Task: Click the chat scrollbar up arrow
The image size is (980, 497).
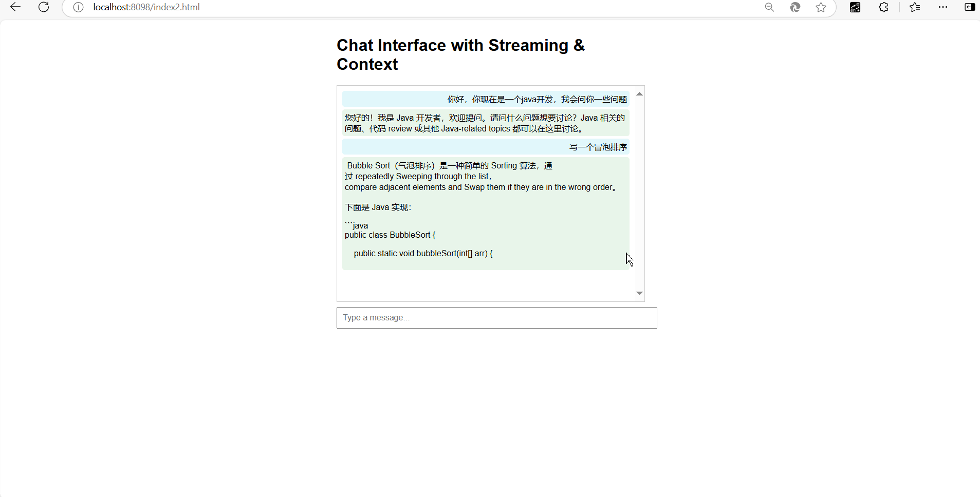Action: tap(639, 93)
